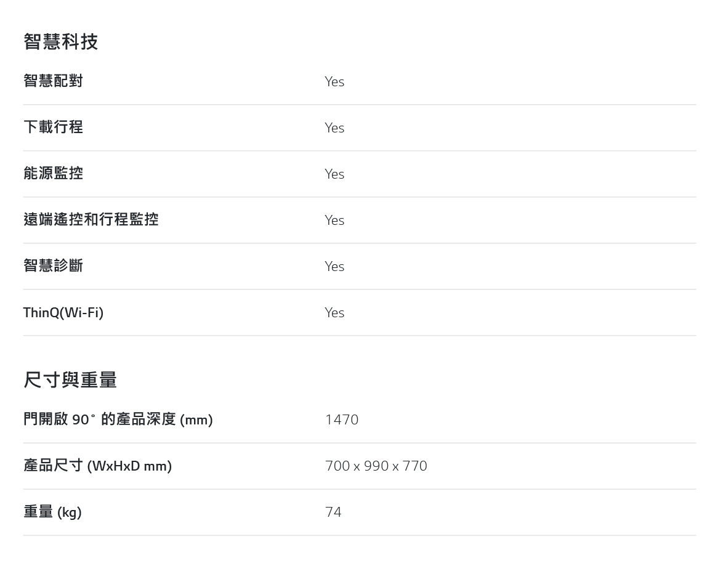Select the 智慧診斷 label
728x571 pixels.
(54, 265)
